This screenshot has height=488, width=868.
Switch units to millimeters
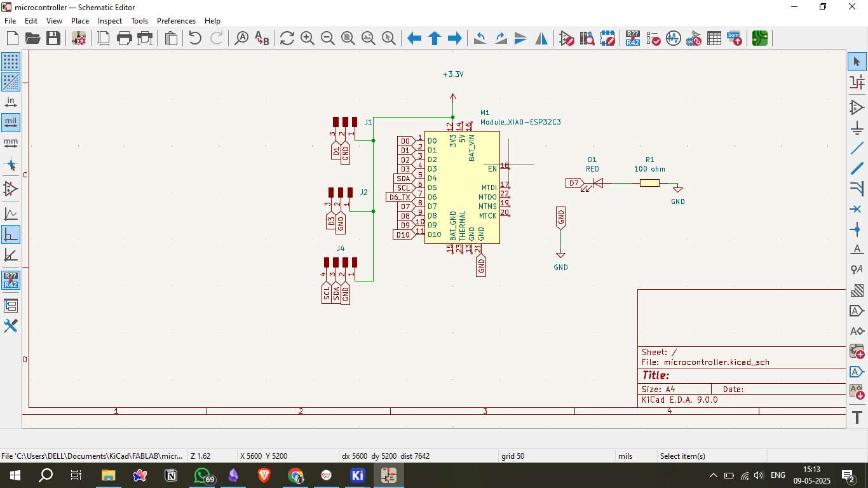coord(11,143)
